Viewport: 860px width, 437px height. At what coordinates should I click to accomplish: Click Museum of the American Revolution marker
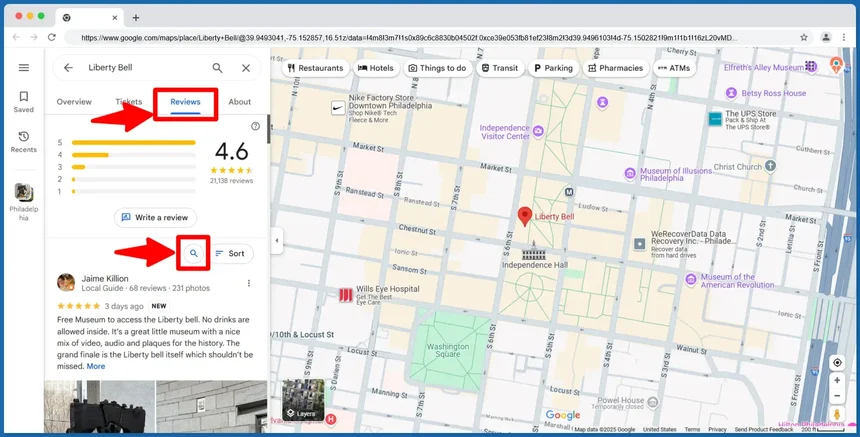tap(691, 280)
